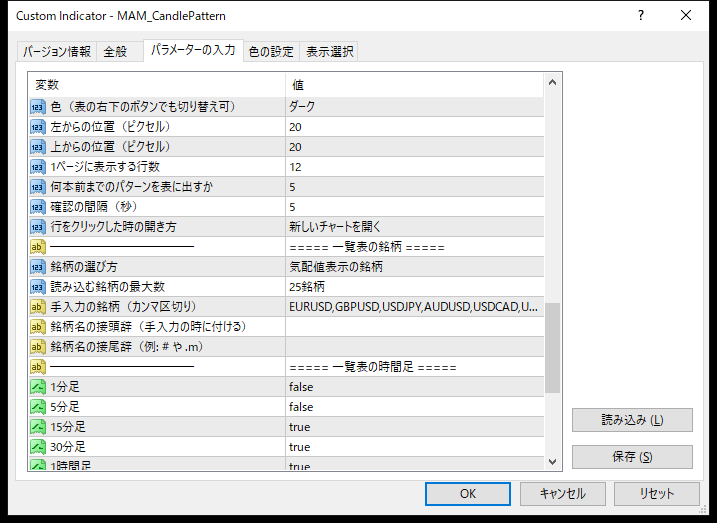Open the 25銘柄 value dropdown
Screen dimensions: 717x523
[415, 287]
